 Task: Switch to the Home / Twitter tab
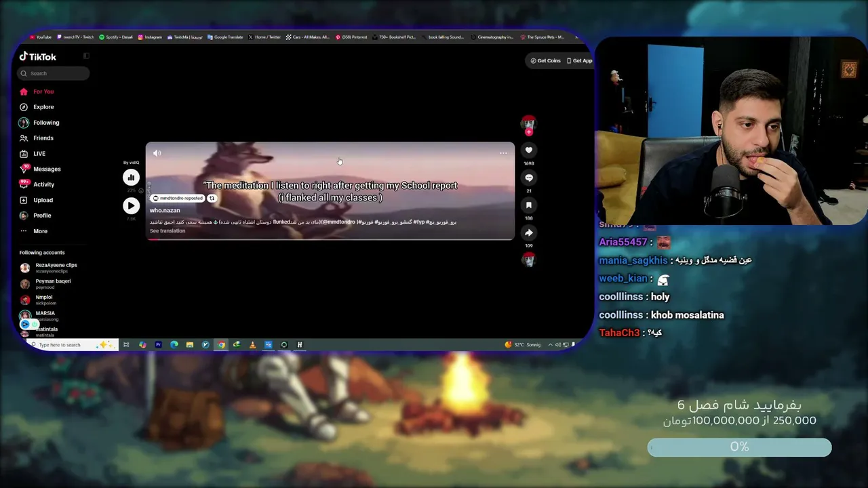[x=264, y=37]
